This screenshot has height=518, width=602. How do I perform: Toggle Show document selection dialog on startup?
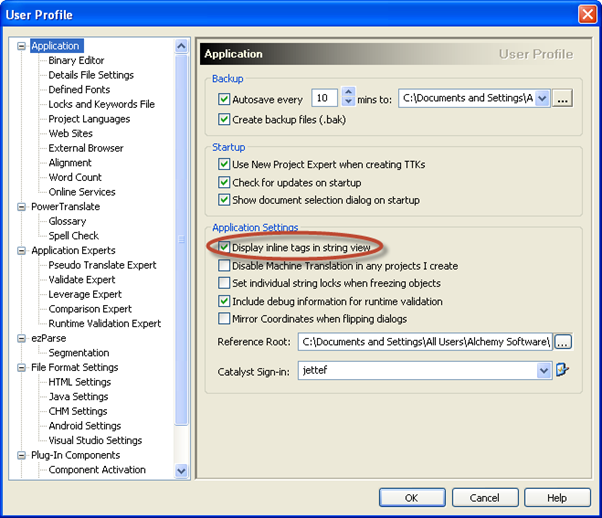(224, 200)
